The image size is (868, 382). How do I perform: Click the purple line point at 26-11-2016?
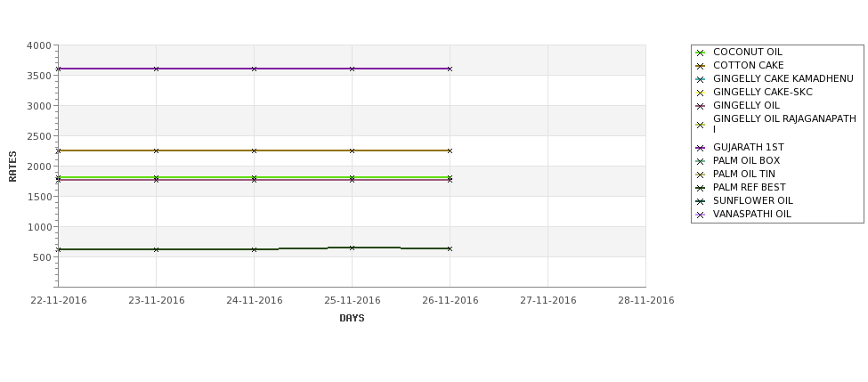(x=450, y=69)
